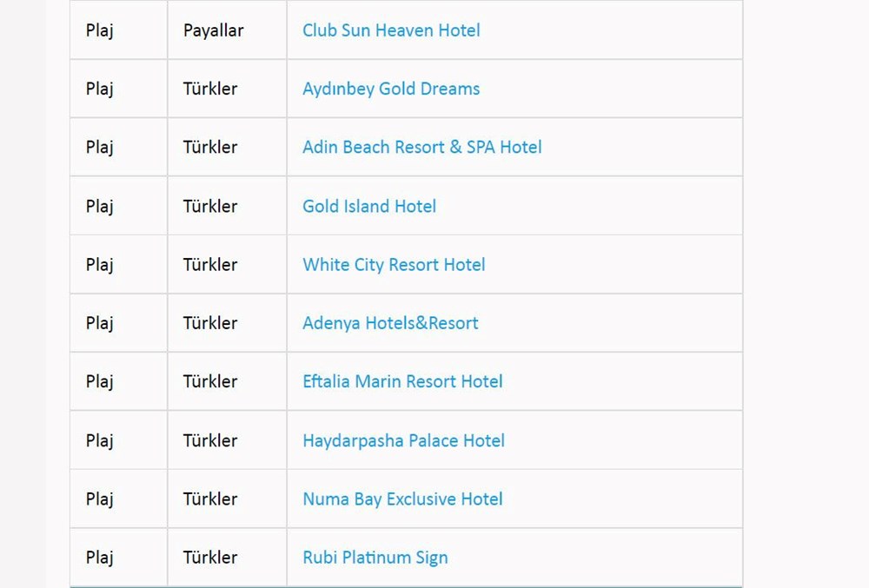Click the Türkler cell next to Gold Island Hotel
869x588 pixels.
[209, 206]
